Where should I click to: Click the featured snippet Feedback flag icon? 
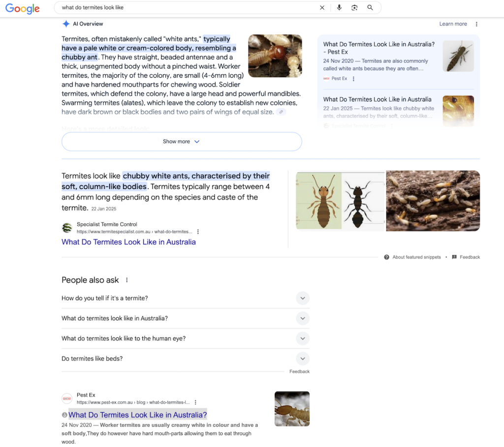(x=454, y=257)
